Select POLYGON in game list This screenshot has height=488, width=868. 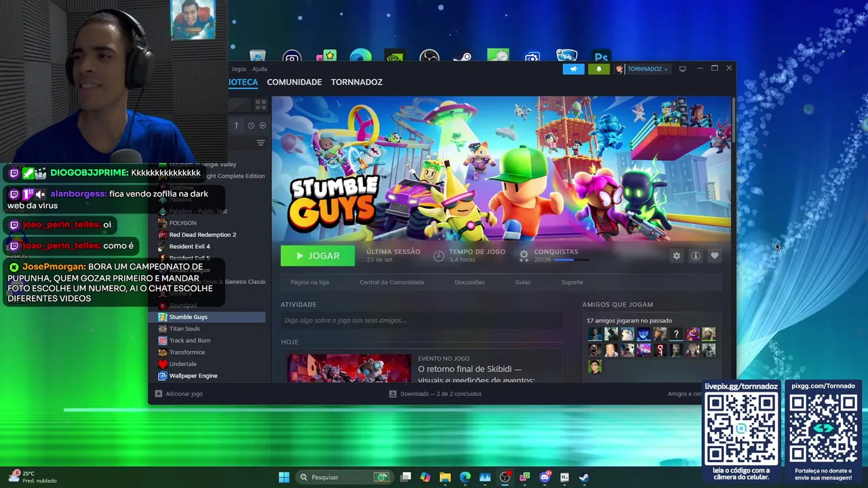click(x=183, y=223)
